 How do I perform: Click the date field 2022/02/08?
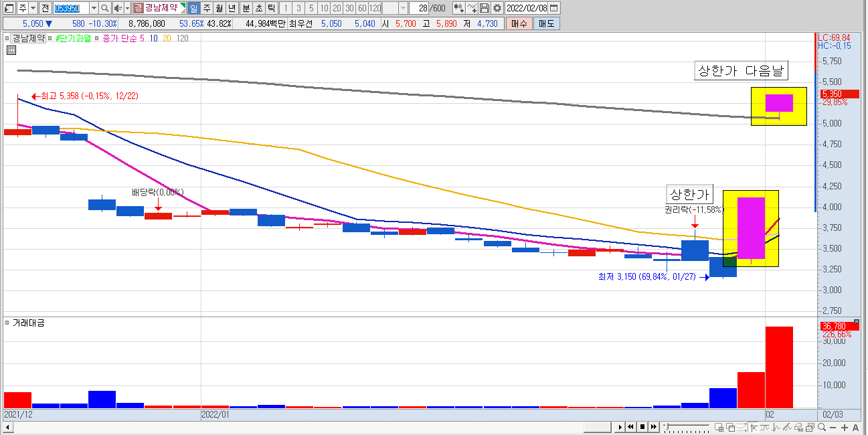(527, 8)
